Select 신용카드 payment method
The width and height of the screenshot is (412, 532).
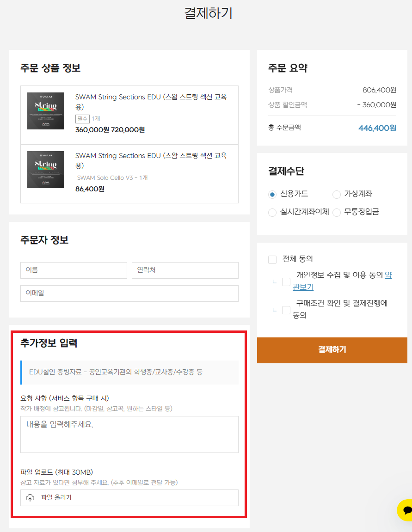coord(272,195)
